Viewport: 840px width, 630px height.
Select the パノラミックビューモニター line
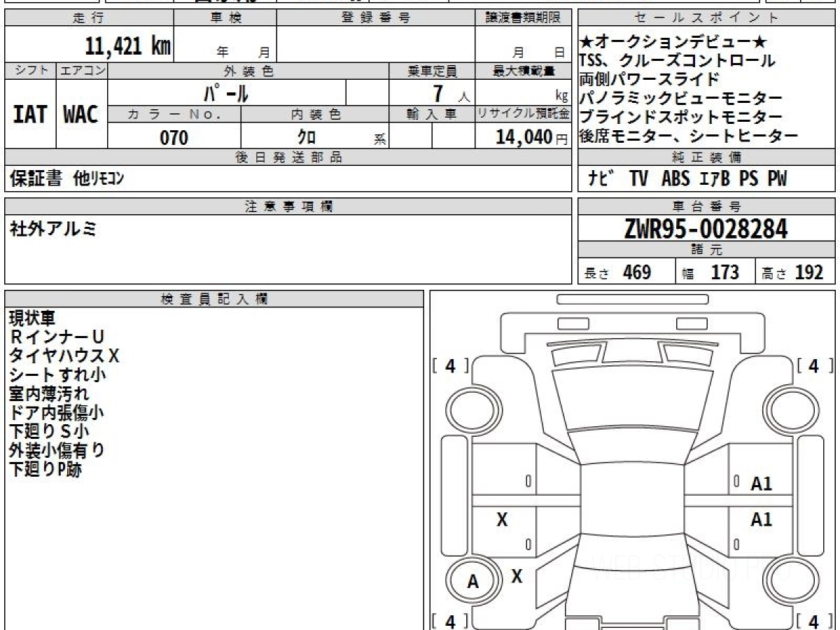(x=681, y=98)
